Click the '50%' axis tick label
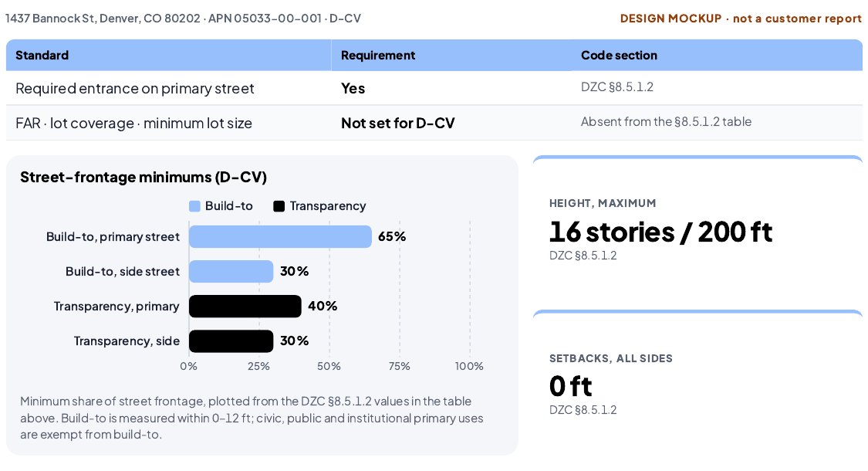Screen dimensions: 868x471 [x=329, y=366]
